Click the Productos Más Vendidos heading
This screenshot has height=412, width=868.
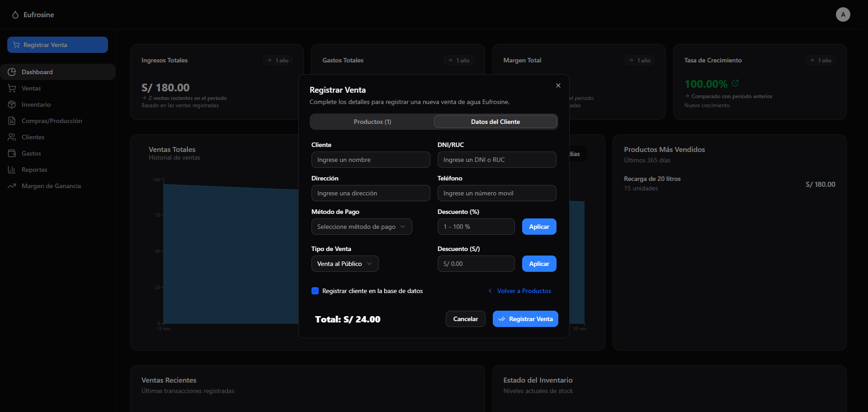pyautogui.click(x=665, y=150)
